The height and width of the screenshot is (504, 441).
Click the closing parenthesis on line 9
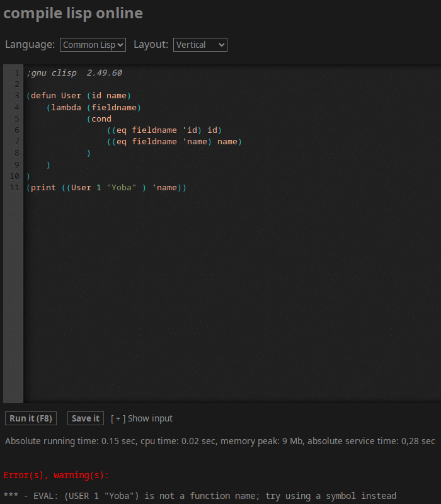coord(49,165)
